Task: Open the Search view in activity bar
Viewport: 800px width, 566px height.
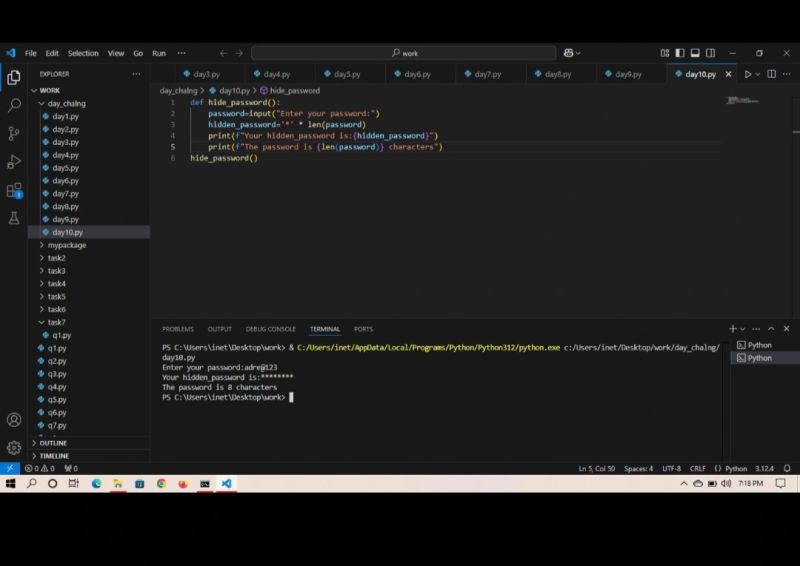Action: click(14, 105)
